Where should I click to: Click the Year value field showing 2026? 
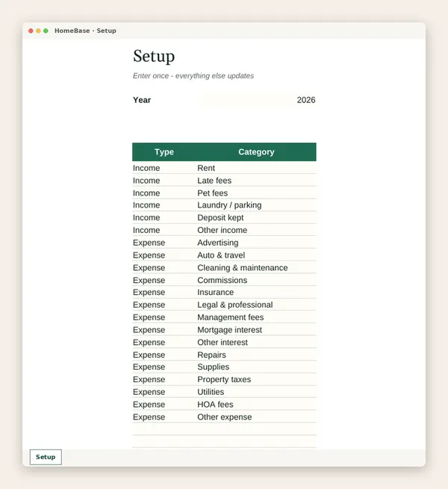pos(256,100)
